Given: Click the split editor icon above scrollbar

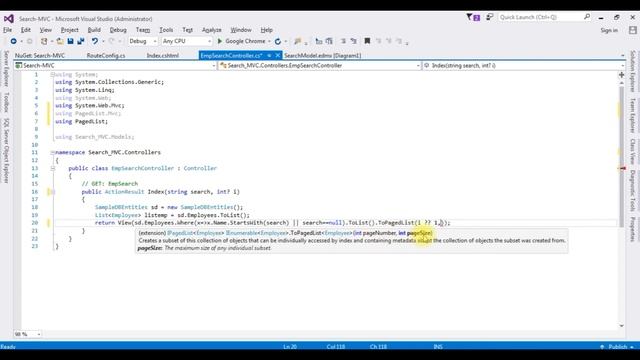Looking at the screenshot, I should (621, 75).
